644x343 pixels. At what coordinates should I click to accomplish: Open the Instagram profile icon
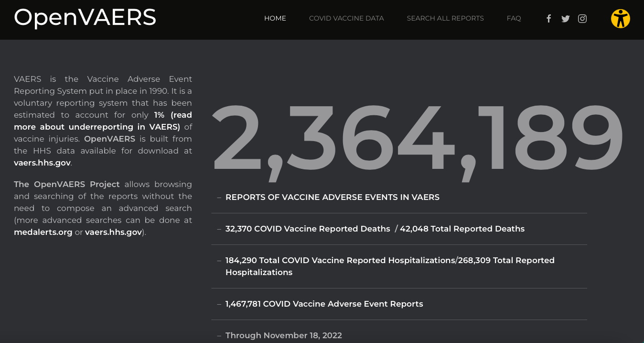(582, 19)
